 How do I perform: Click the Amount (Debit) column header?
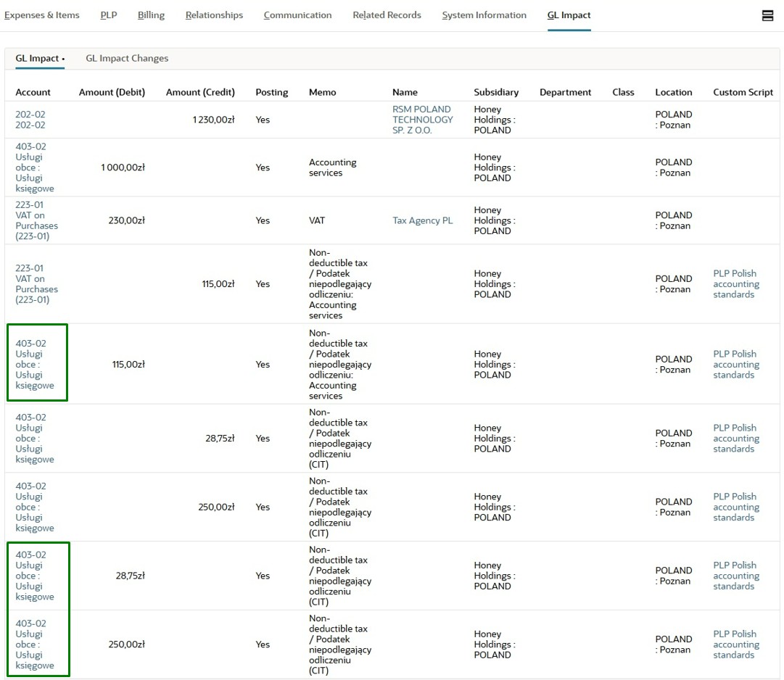click(112, 92)
